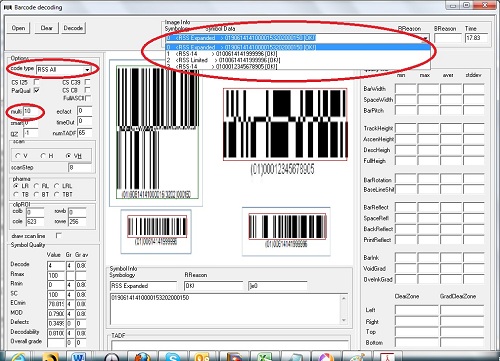This screenshot has height=361, width=500.
Task: Open Outlook taskbar icon
Action: 203,357
